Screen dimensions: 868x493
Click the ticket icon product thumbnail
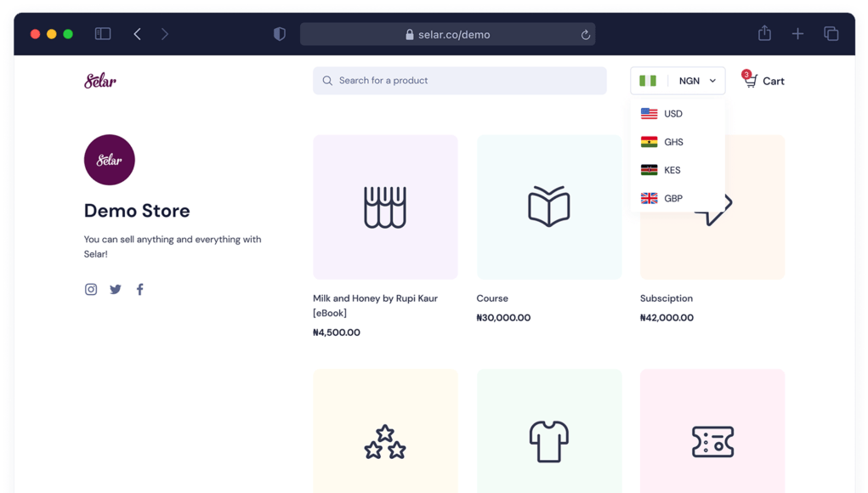click(712, 440)
